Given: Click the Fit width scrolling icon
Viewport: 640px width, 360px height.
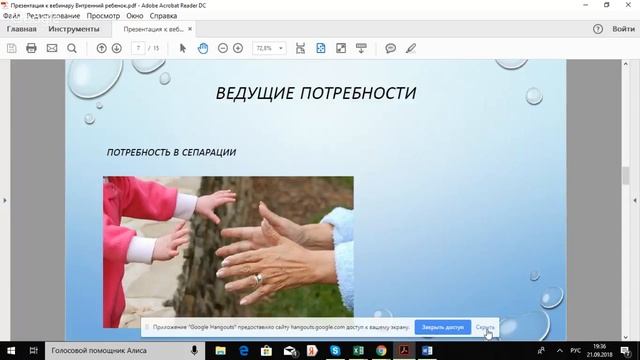Looking at the screenshot, I should [300, 48].
